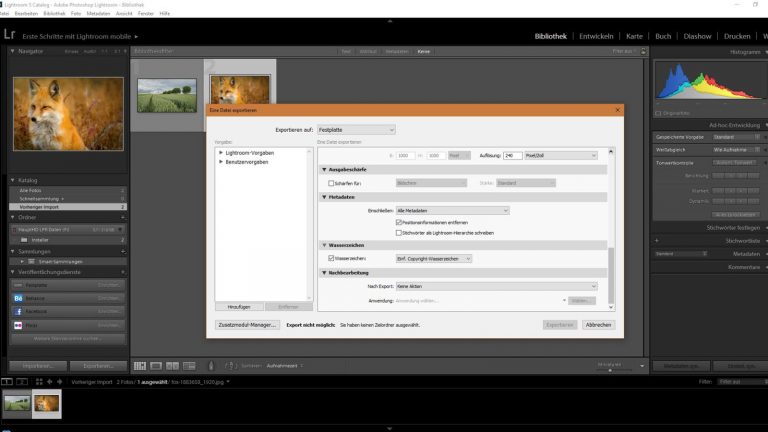Screen dimensions: 768x432
Task: Open the Zusatzmodul-Manager
Action: coord(246,325)
